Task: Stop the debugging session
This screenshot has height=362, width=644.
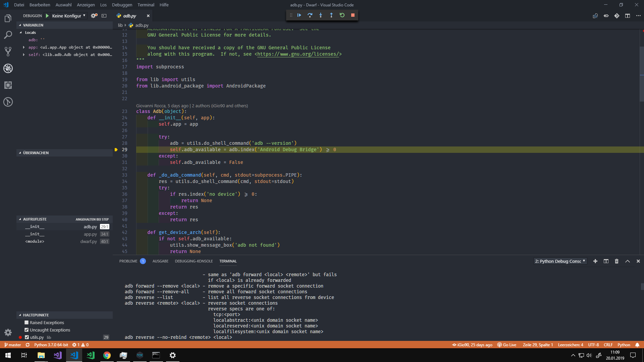Action: (x=353, y=15)
